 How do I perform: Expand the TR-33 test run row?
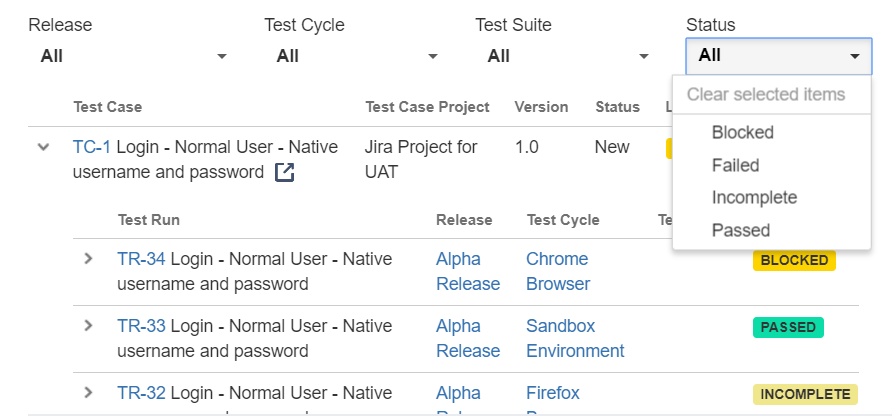(88, 326)
